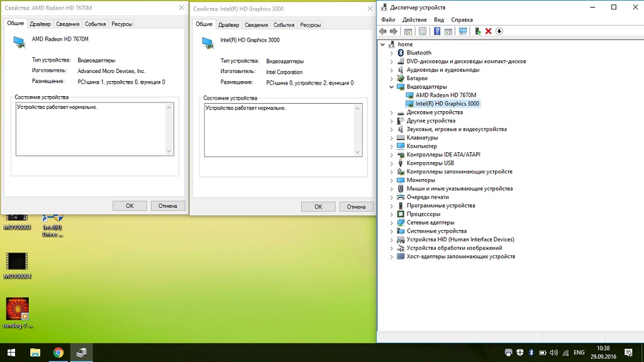The height and width of the screenshot is (362, 644).
Task: Click the Forward arrow in Device Manager toolbar
Action: [394, 31]
